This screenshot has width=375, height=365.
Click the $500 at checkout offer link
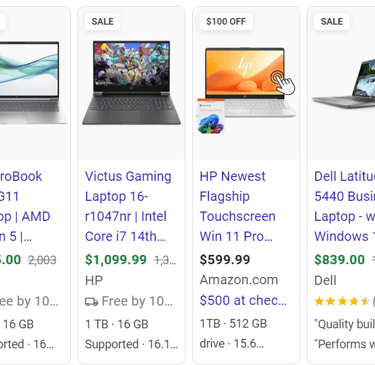[243, 300]
